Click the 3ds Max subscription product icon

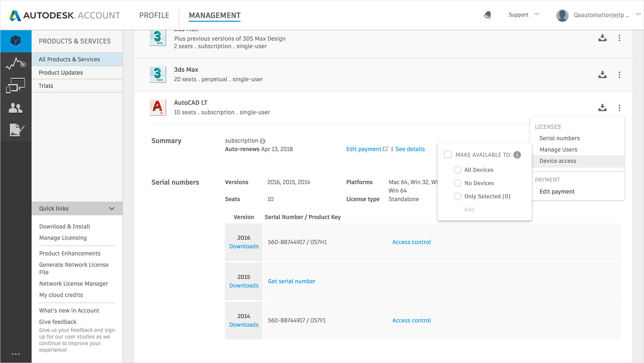point(158,38)
